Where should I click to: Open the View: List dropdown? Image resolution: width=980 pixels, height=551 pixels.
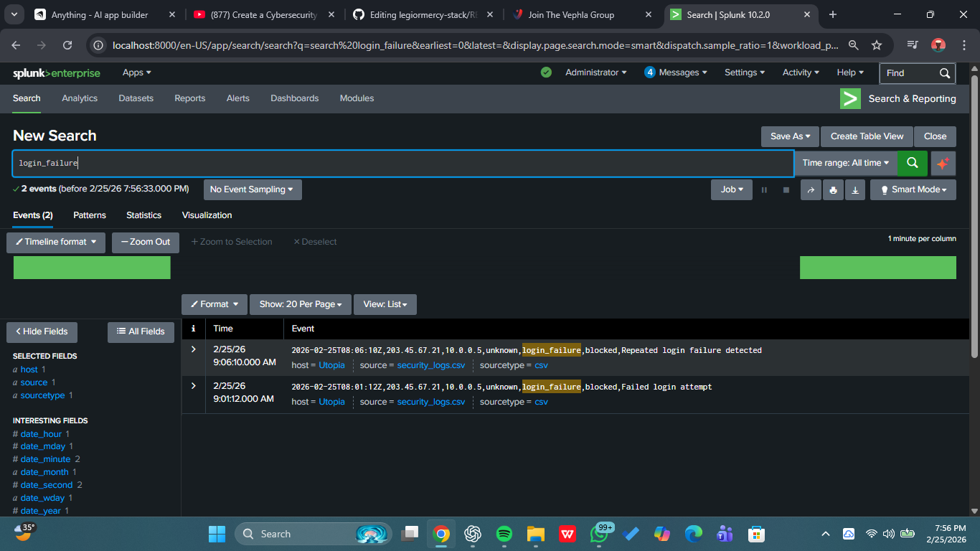click(x=385, y=304)
